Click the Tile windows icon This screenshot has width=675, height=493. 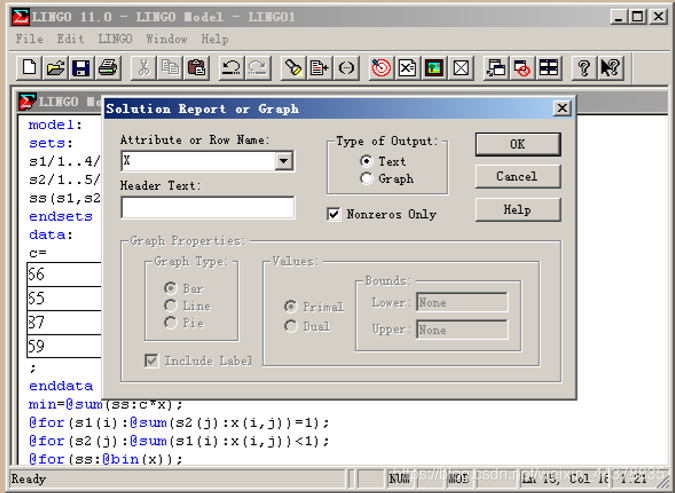548,68
